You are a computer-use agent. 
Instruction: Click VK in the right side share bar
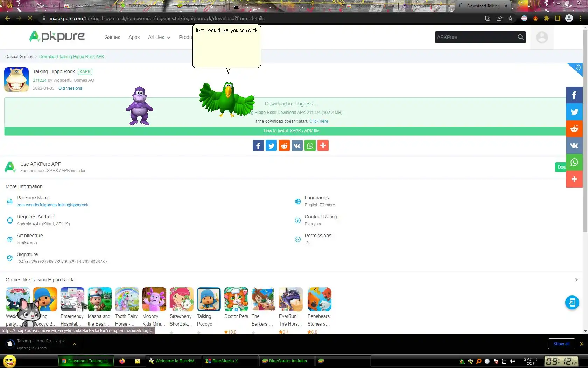click(574, 145)
